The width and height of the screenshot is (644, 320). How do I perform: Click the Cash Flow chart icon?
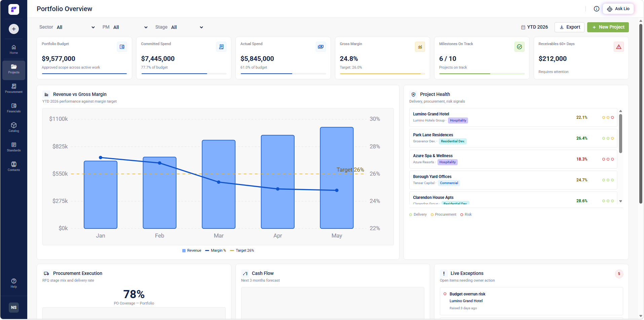(x=245, y=274)
